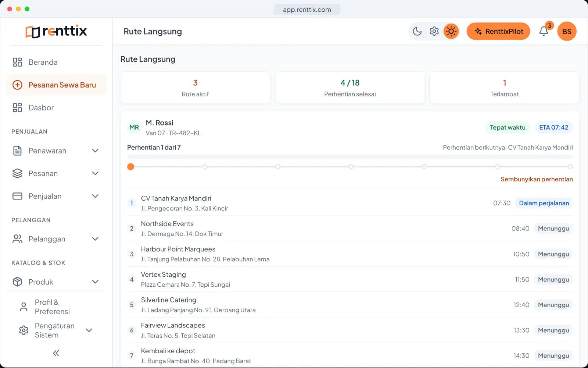The height and width of the screenshot is (368, 588).
Task: Click the first orange stop marker
Action: [130, 167]
